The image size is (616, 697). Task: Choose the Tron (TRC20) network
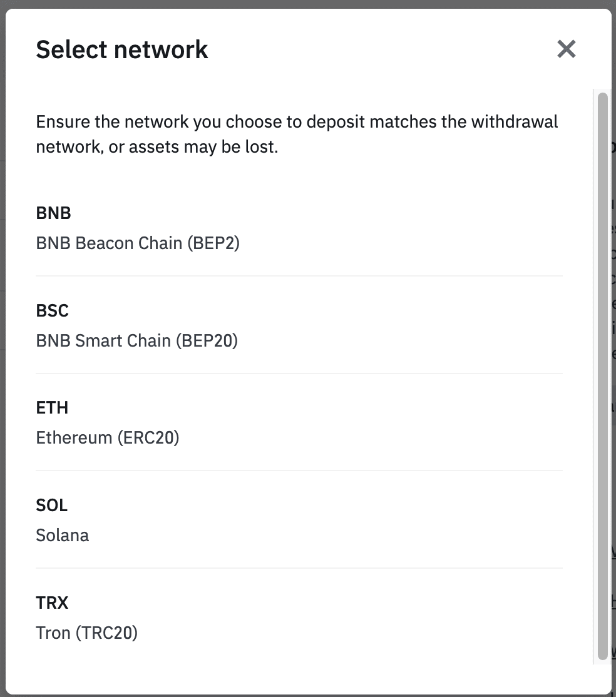299,618
